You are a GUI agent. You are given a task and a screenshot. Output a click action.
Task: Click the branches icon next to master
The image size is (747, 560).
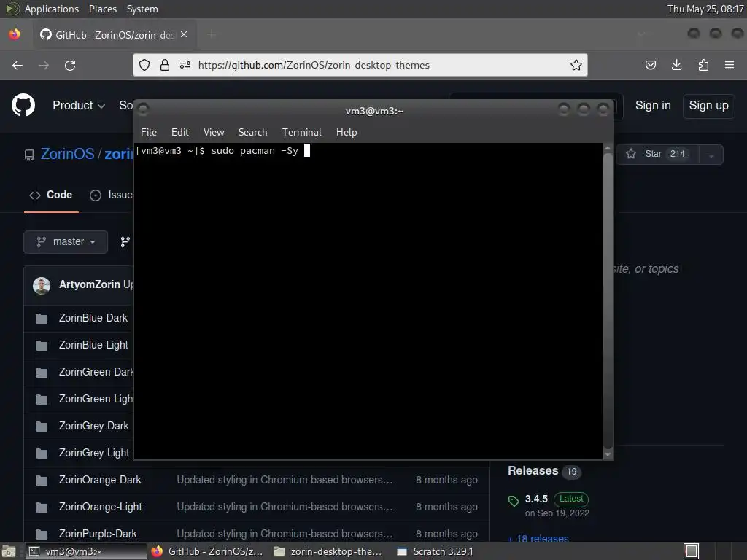(x=125, y=242)
